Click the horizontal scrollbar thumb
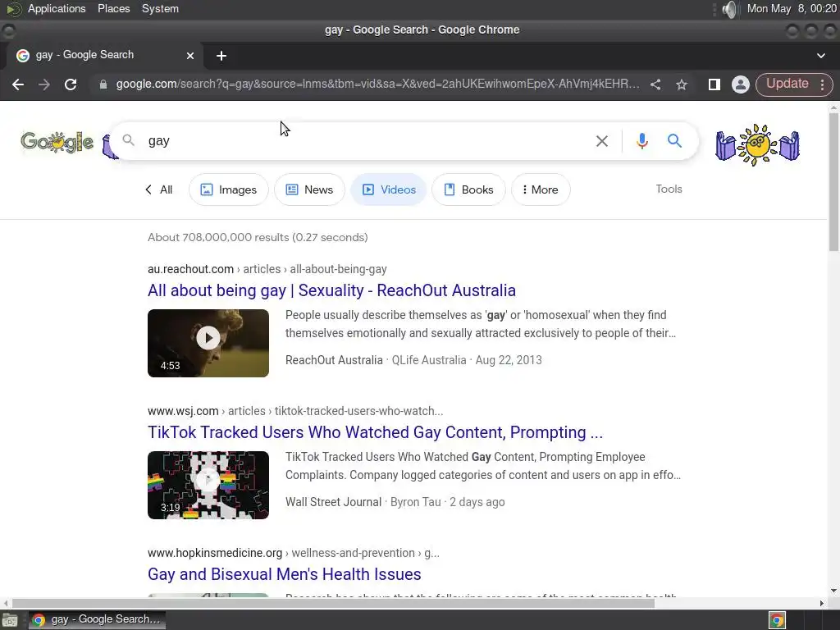 (333, 603)
